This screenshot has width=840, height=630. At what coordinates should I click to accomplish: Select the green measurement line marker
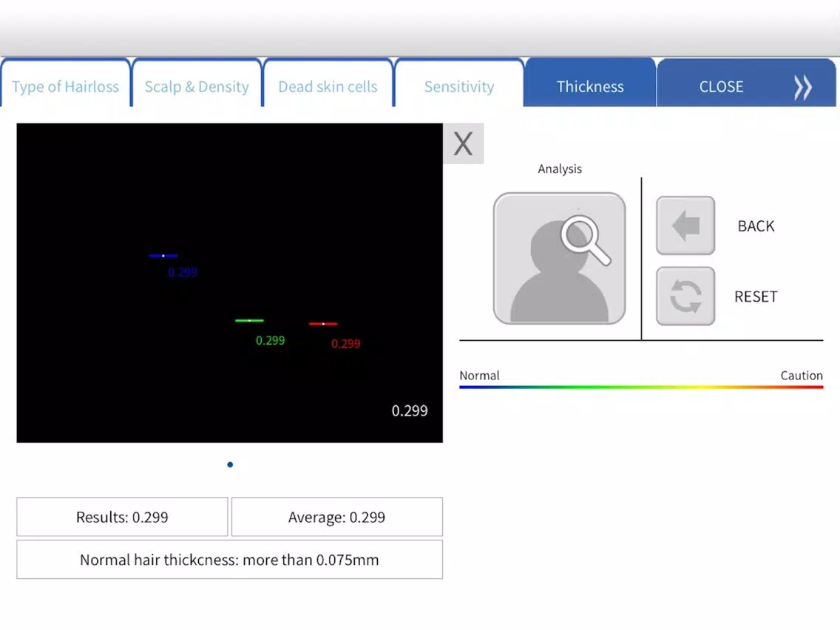tap(250, 320)
